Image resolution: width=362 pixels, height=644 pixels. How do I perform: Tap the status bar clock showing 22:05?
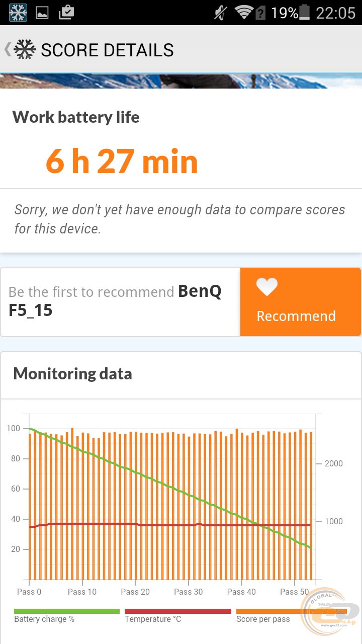pyautogui.click(x=335, y=13)
